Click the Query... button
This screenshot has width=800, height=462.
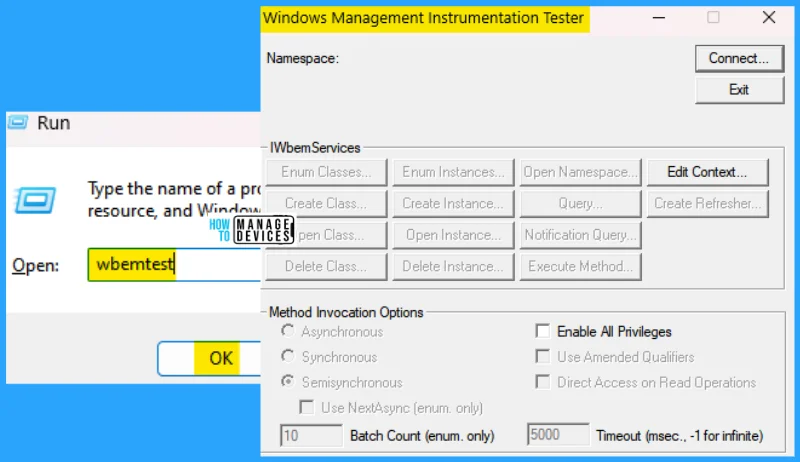pos(580,203)
